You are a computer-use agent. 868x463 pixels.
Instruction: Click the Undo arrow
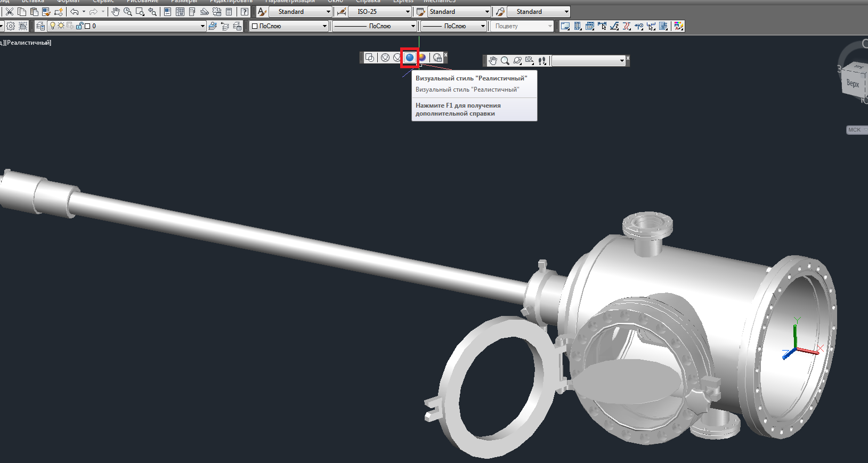pos(74,12)
